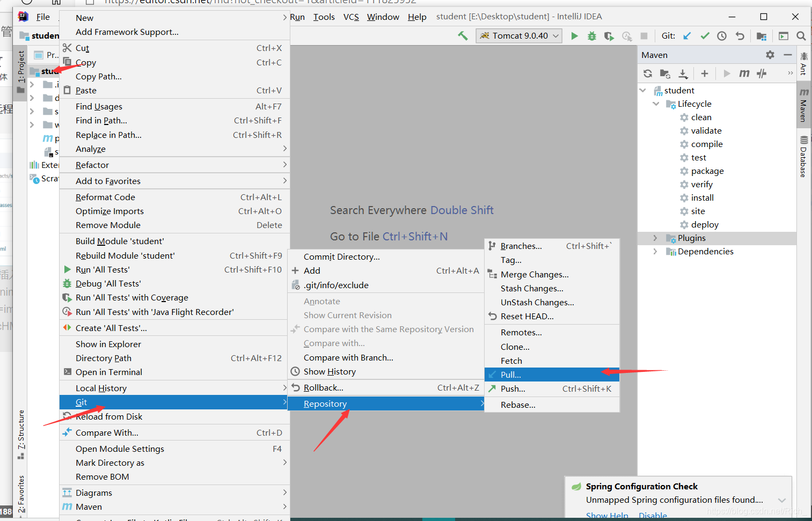This screenshot has height=521, width=812.
Task: Open the VCS menu in menu bar
Action: pos(351,17)
